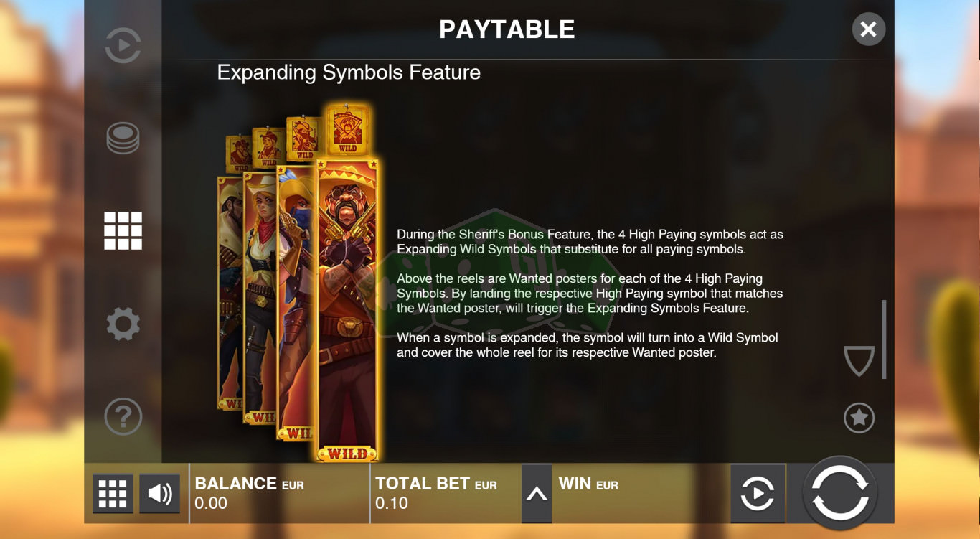Viewport: 980px width, 539px height.
Task: Click the star favorites icon
Action: [x=859, y=418]
